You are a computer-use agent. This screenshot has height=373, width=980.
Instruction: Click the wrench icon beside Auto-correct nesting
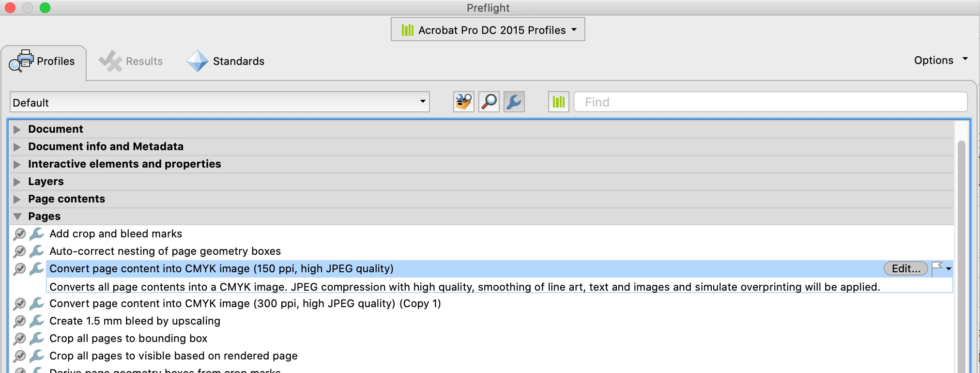37,251
